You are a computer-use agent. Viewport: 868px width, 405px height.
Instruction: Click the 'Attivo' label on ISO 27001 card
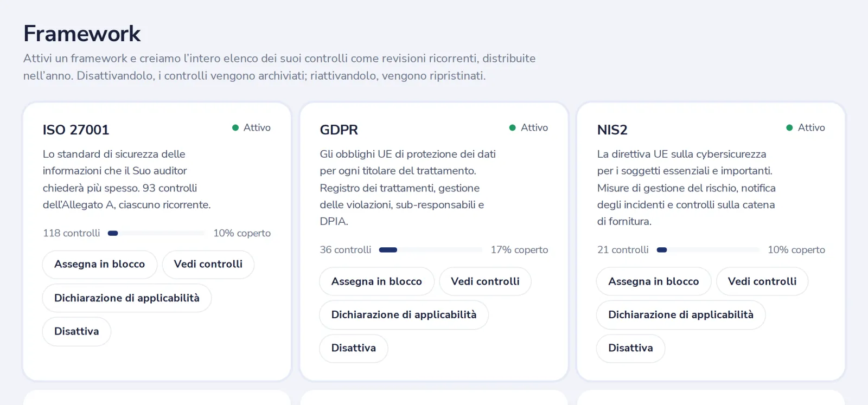coord(257,128)
